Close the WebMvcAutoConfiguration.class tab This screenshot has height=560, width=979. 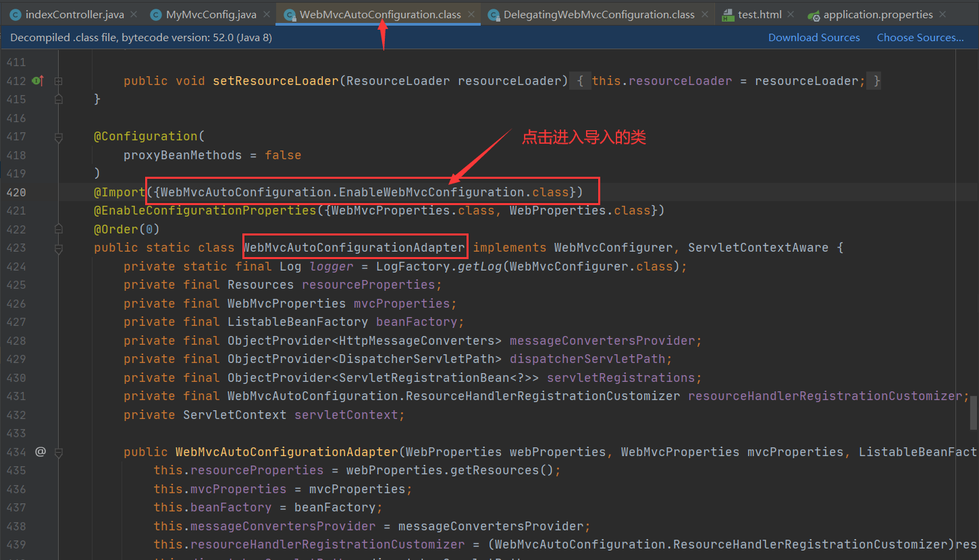coord(470,14)
